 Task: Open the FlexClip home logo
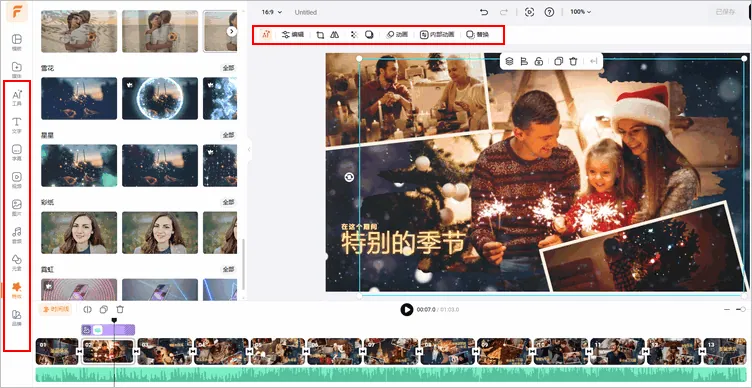coord(17,12)
